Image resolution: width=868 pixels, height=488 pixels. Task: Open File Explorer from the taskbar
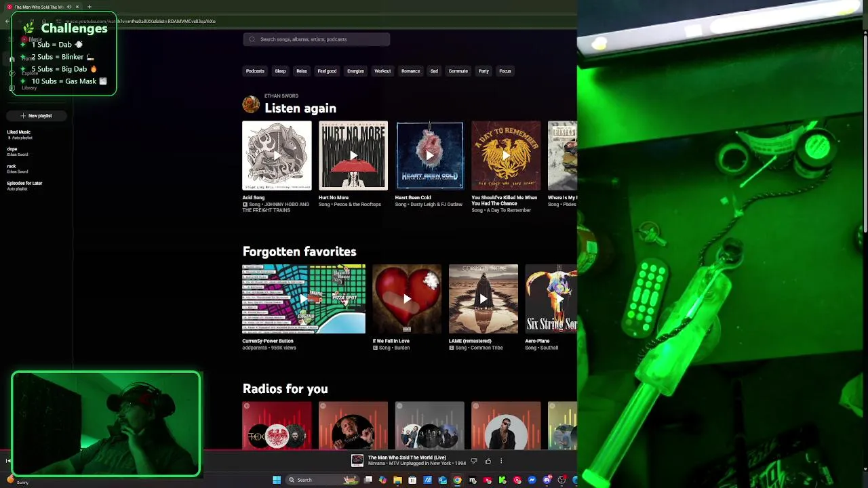[397, 480]
